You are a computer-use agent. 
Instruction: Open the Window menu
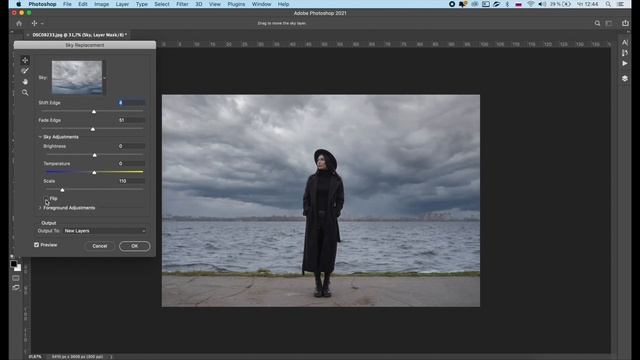point(261,4)
